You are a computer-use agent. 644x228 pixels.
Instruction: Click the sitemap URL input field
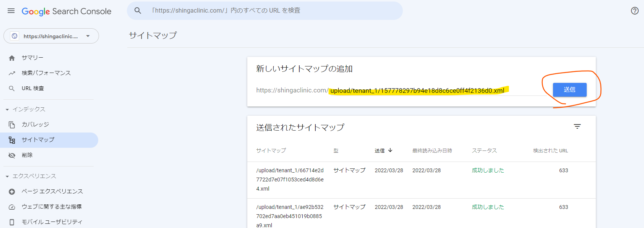tap(417, 91)
